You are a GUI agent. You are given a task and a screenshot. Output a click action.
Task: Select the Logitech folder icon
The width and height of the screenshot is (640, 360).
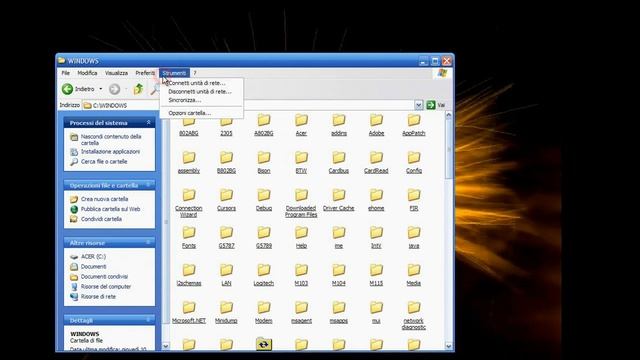(x=264, y=270)
